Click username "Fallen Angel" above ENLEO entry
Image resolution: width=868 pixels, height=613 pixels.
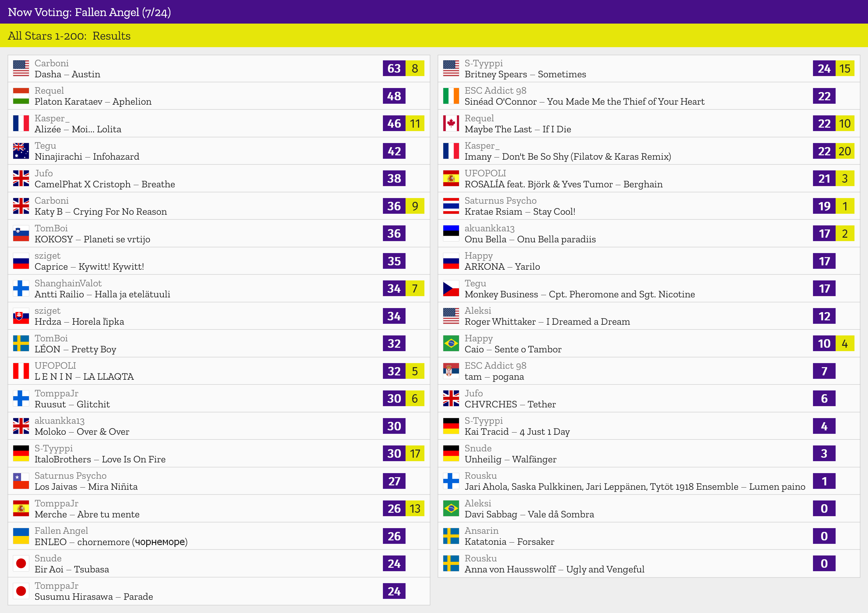(61, 531)
